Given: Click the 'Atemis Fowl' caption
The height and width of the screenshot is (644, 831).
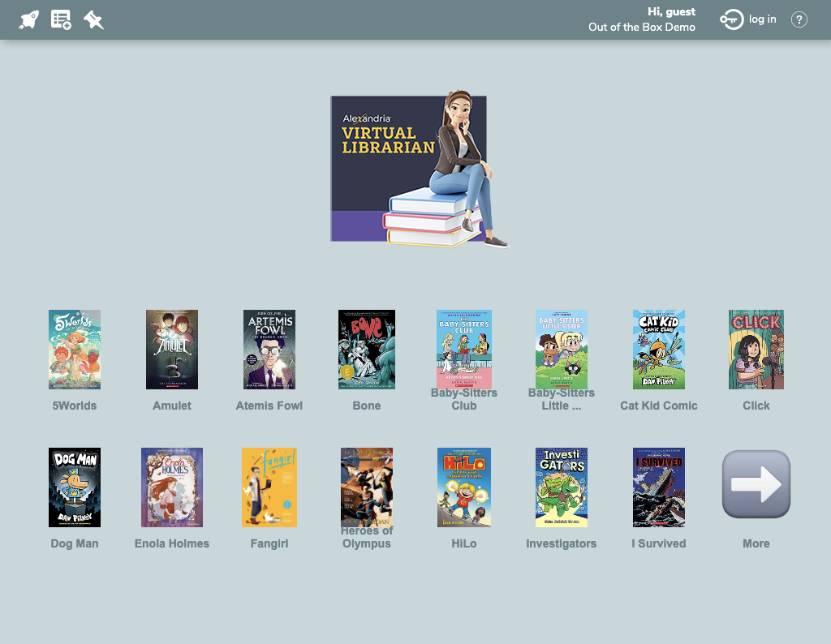Looking at the screenshot, I should (269, 406).
